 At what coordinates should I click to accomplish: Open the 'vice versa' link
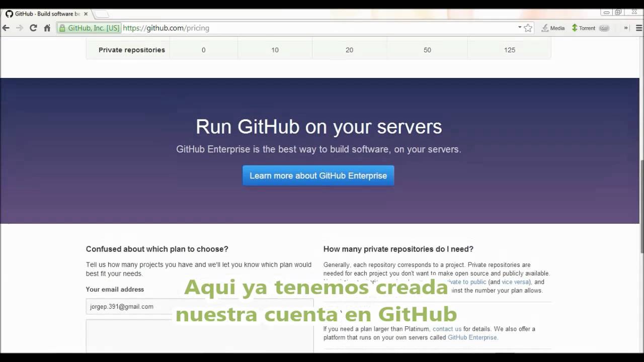[515, 282]
